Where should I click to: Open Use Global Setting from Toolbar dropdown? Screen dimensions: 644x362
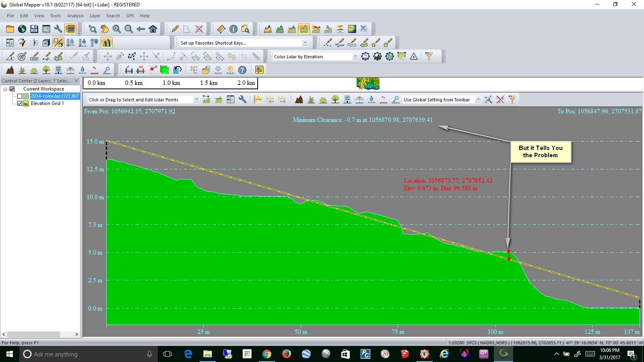[478, 100]
